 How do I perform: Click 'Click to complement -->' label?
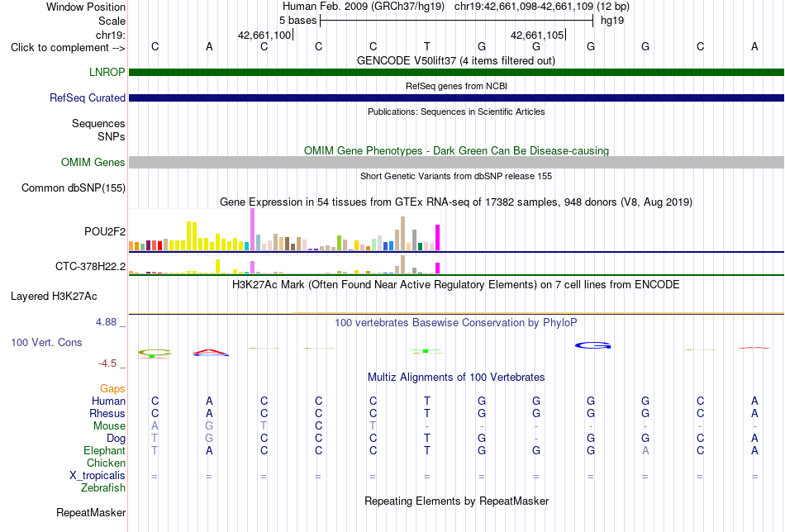tap(68, 48)
